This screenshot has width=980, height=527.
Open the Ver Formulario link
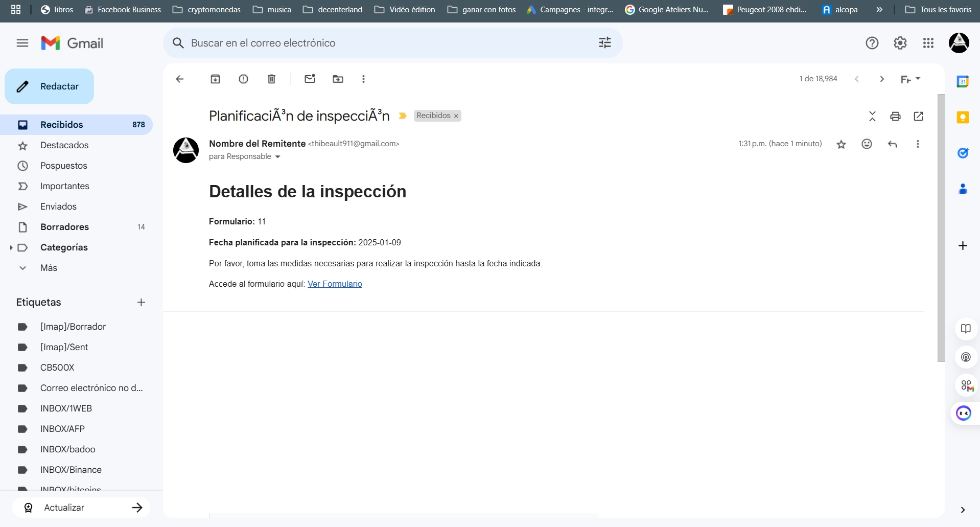[x=335, y=284]
